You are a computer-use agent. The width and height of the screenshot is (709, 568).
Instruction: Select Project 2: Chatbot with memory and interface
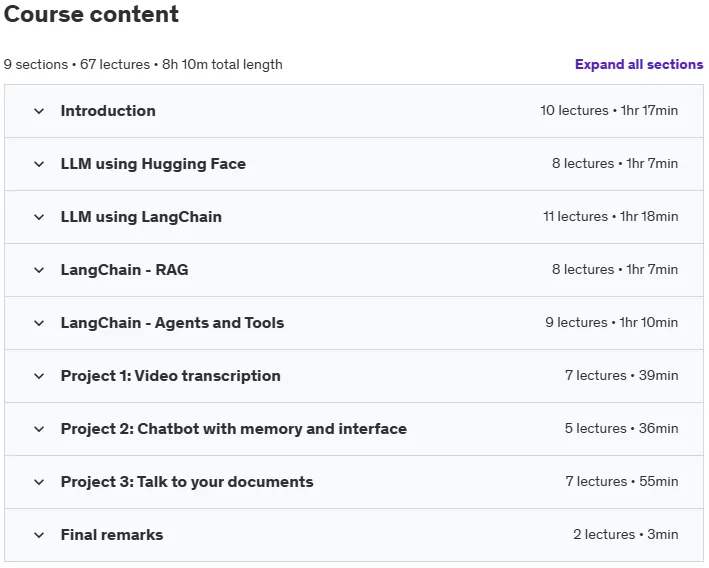click(234, 429)
